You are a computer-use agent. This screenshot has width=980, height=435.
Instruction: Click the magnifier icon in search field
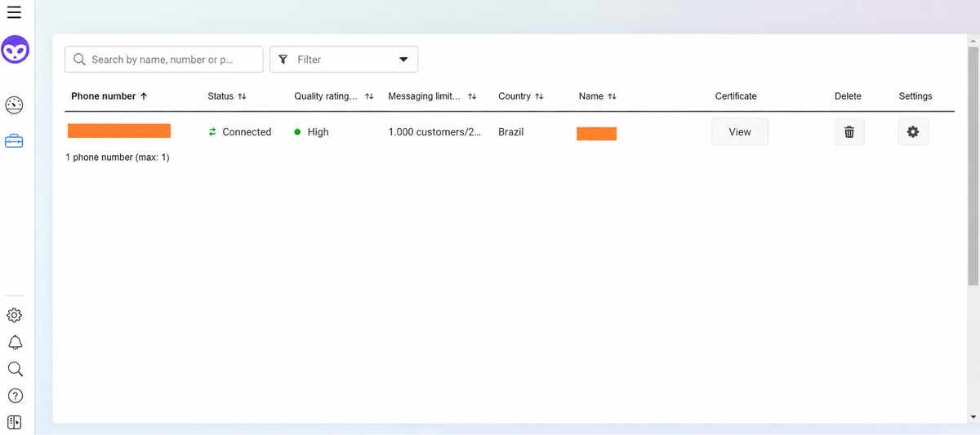point(79,60)
